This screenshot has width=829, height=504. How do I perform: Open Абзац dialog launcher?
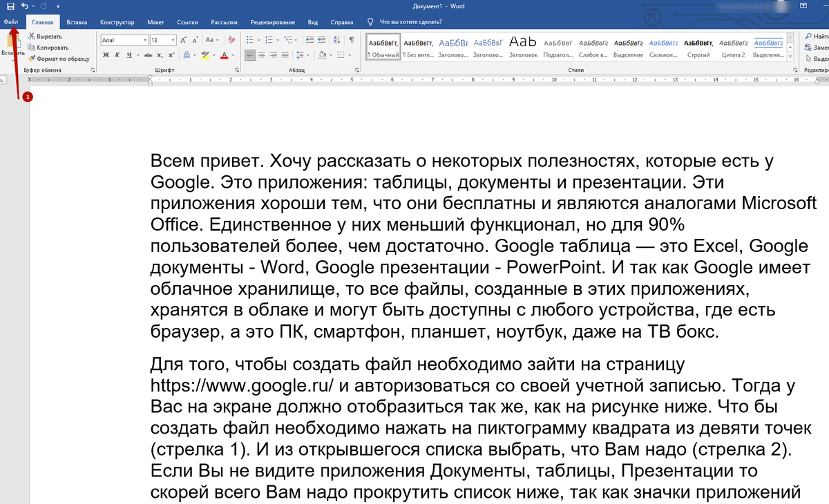pyautogui.click(x=356, y=70)
